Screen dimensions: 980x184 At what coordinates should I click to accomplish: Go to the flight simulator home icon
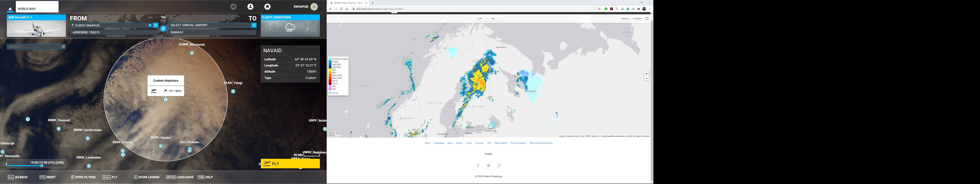10,9
